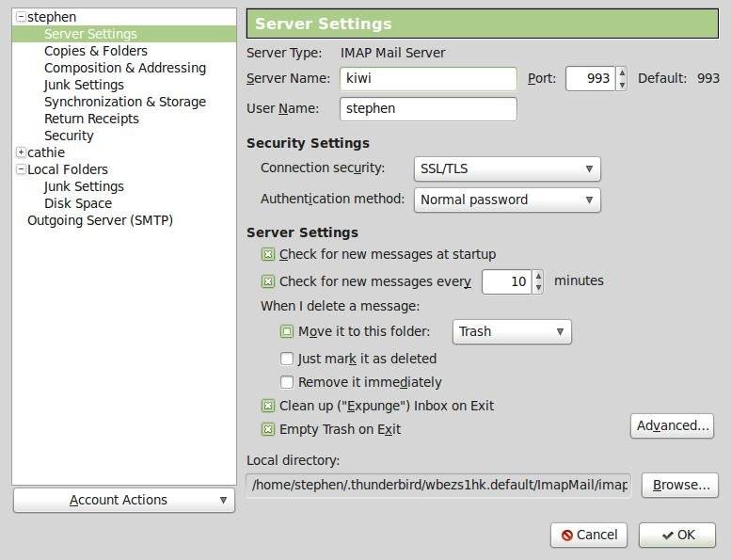The image size is (731, 560).
Task: Confirm settings with the OK button
Action: point(677,535)
